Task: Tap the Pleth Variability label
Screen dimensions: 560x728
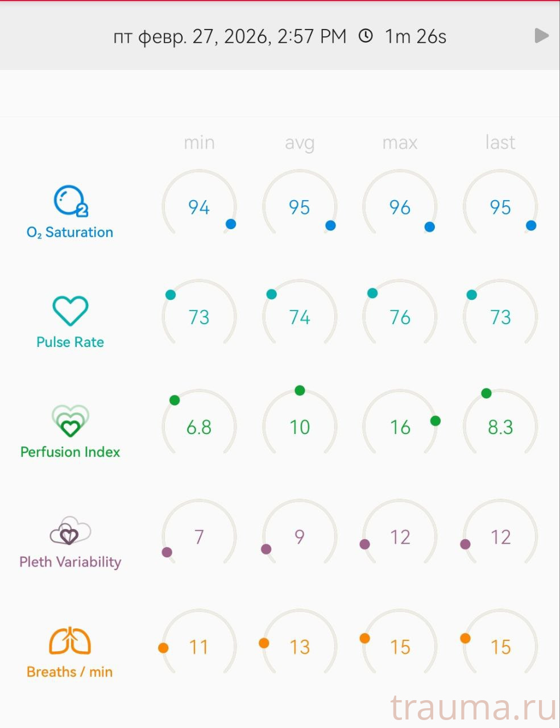Action: (x=70, y=562)
